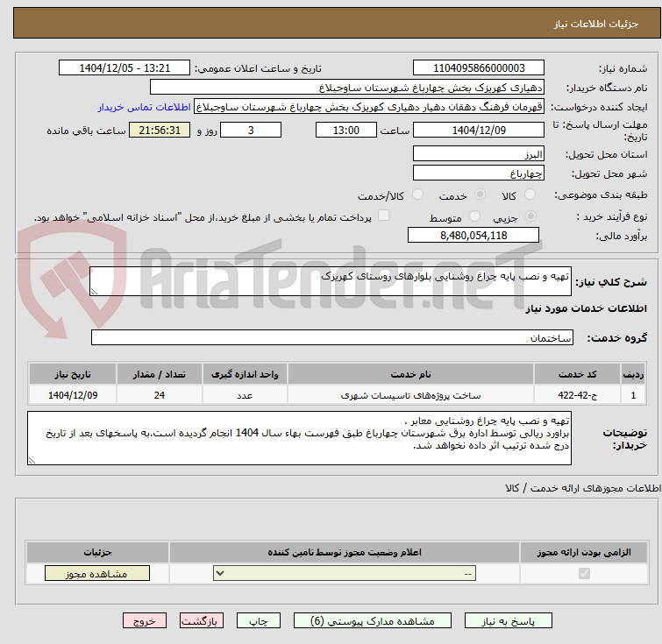
Task: Click the unit cell عدد
Action: point(245,395)
